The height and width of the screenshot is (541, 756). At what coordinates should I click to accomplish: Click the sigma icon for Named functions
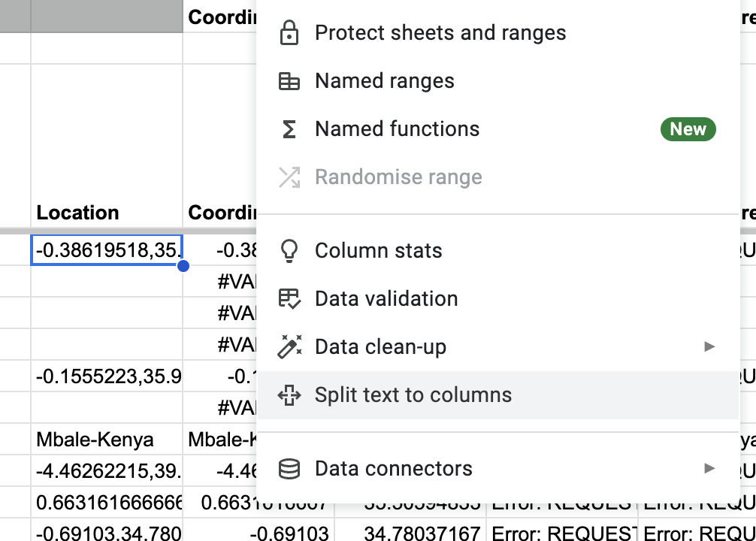pyautogui.click(x=289, y=129)
